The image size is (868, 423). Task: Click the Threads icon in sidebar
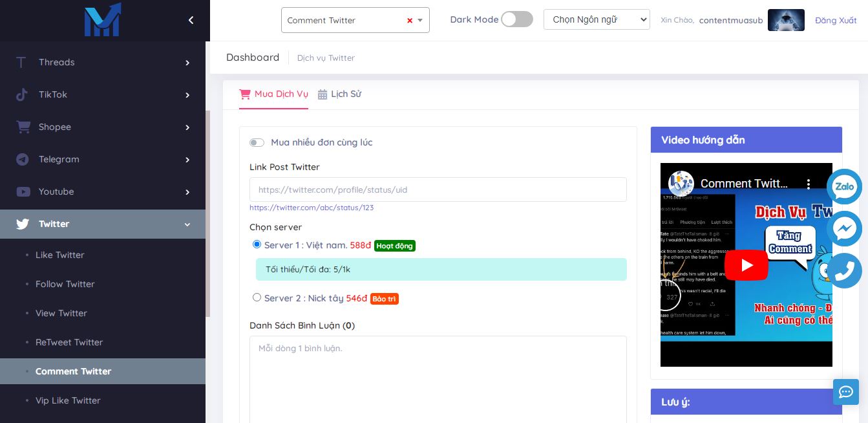21,62
